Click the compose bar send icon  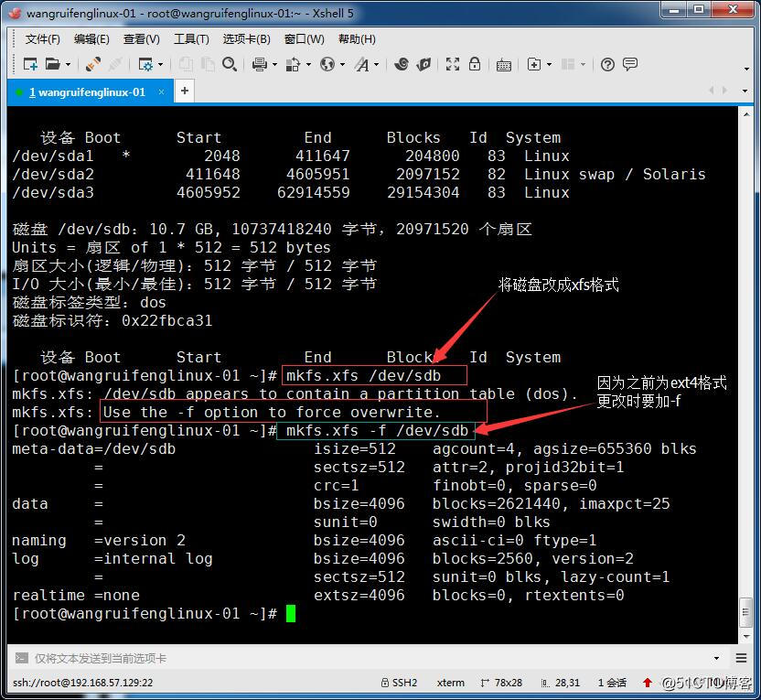(21, 658)
